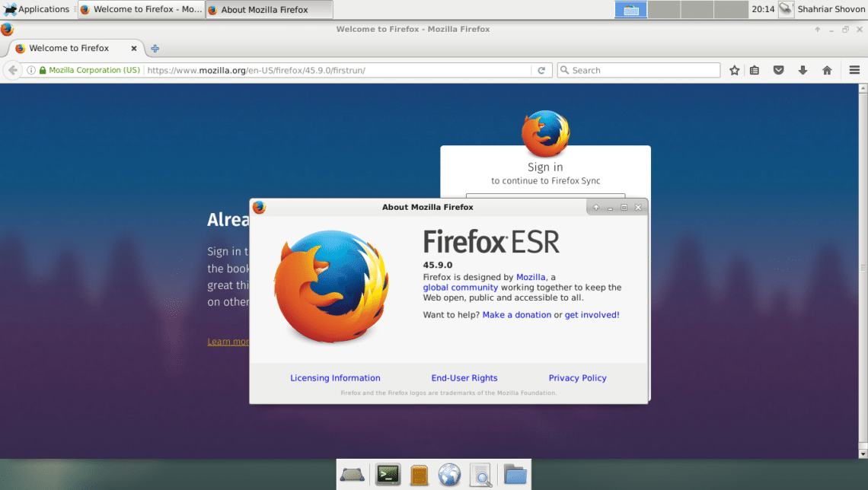The width and height of the screenshot is (868, 490).
Task: Select the second workspace in switcher
Action: tap(664, 9)
